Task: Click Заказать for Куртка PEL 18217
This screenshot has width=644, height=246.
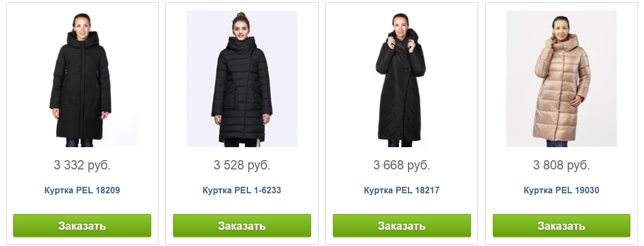Action: click(x=401, y=225)
